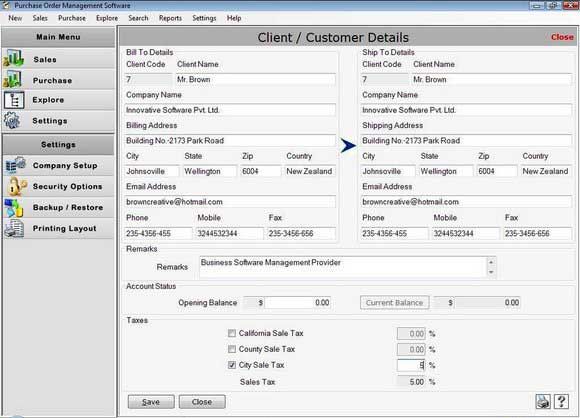
Task: Open Settings via the gear icon
Action: coord(12,121)
